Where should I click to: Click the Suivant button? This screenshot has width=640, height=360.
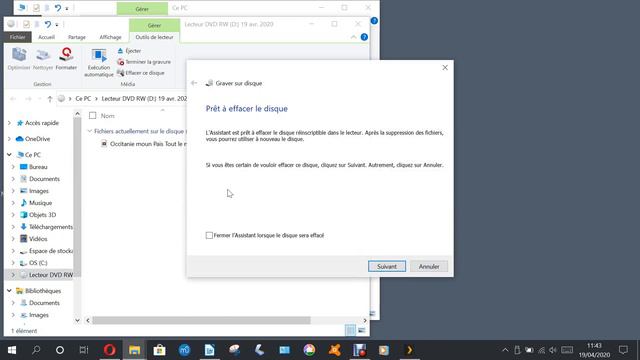(x=387, y=267)
